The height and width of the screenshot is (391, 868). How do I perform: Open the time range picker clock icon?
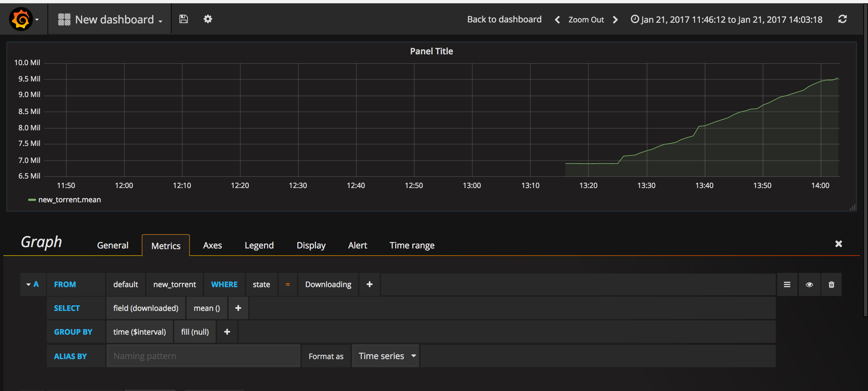[x=635, y=19]
